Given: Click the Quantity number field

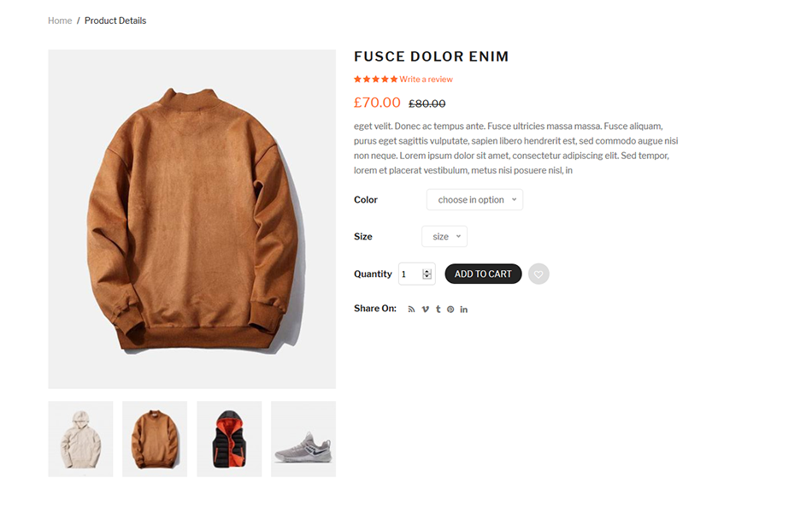Looking at the screenshot, I should (409, 274).
